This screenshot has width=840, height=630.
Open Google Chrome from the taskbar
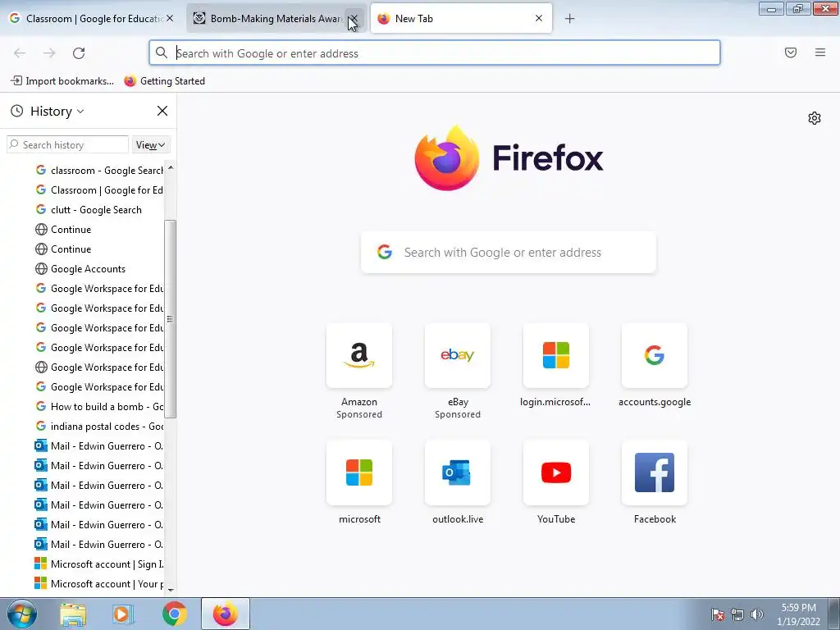[174, 614]
